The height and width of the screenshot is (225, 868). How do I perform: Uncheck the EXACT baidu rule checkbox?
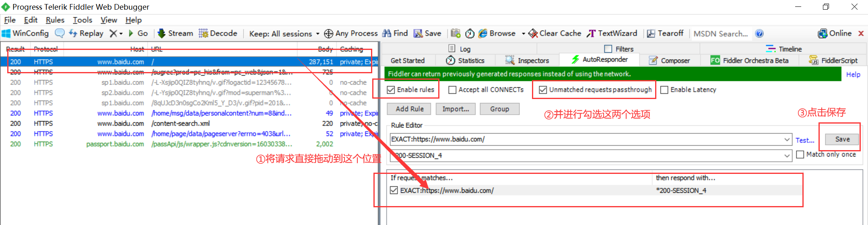point(394,190)
